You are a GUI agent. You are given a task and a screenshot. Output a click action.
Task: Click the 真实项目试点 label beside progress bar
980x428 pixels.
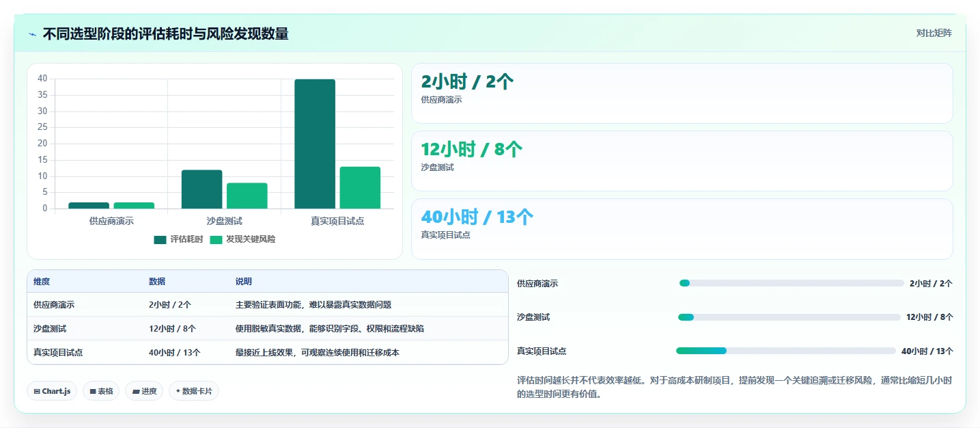tap(542, 351)
